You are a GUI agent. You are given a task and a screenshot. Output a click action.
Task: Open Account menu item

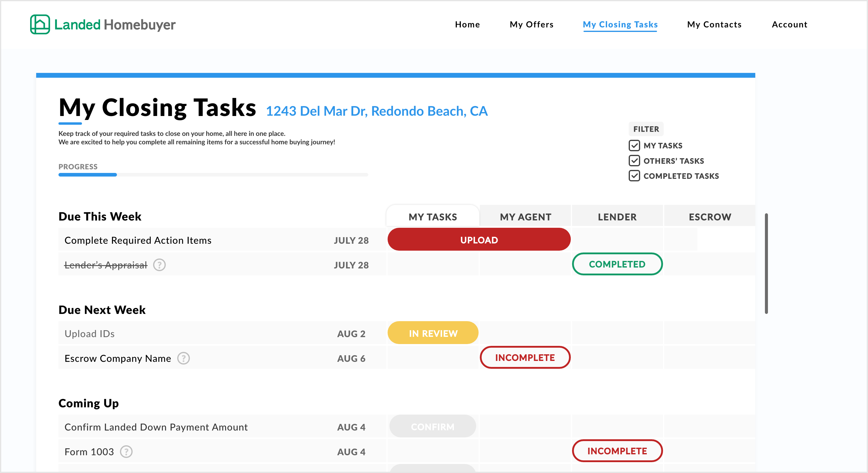(x=790, y=25)
